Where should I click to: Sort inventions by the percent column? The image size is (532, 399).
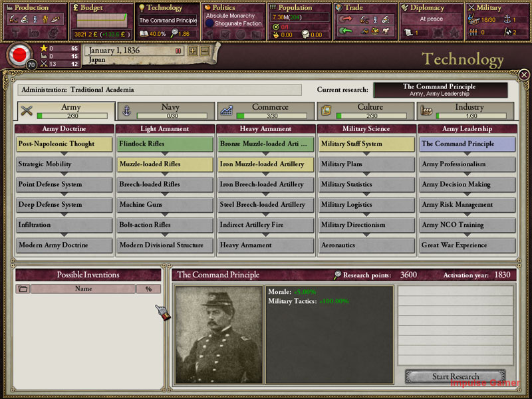[148, 289]
